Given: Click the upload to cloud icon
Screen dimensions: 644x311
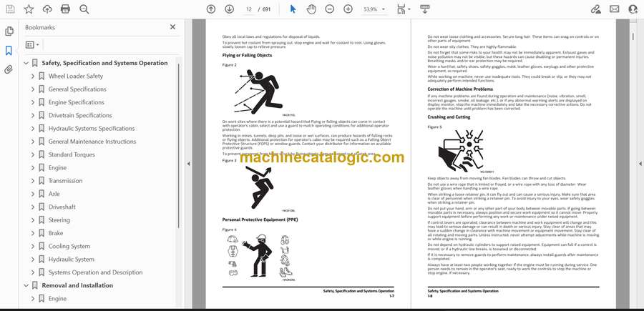Looking at the screenshot, I should pyautogui.click(x=47, y=9).
